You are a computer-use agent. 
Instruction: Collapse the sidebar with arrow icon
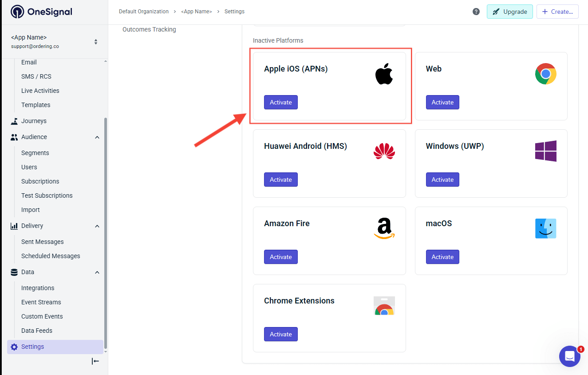pos(95,361)
